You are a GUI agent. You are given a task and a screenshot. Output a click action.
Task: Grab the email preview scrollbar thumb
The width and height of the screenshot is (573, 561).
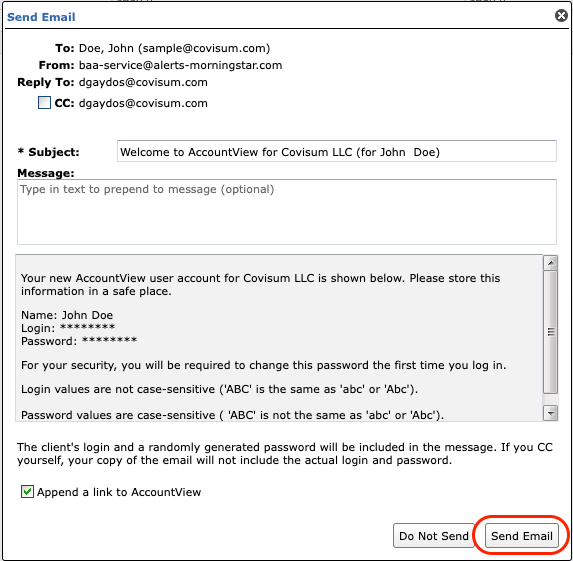coord(551,332)
